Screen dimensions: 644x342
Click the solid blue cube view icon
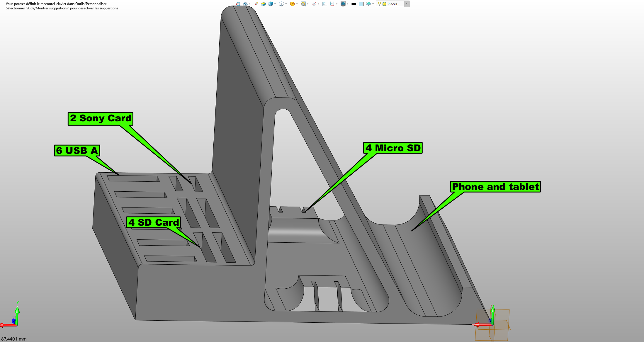pos(271,4)
